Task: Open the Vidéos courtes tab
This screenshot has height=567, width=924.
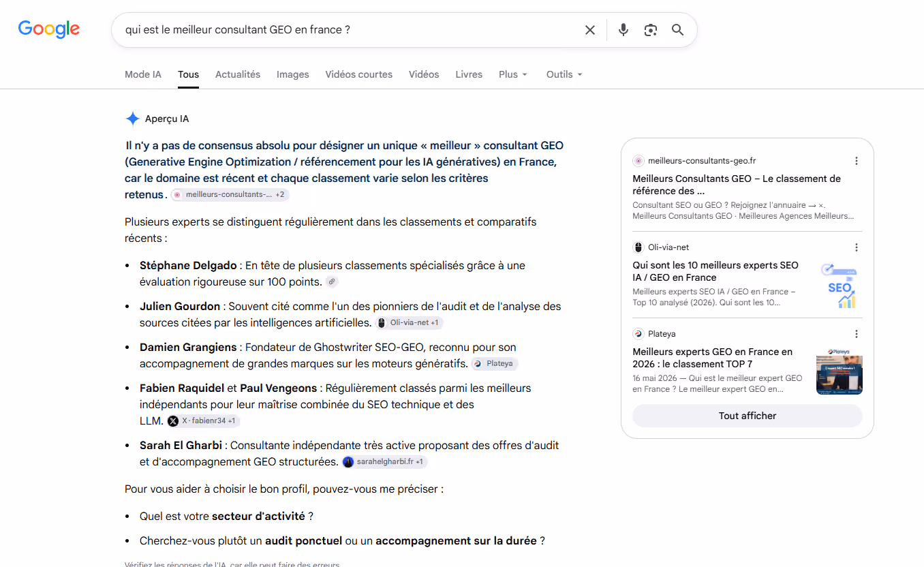Action: (x=359, y=74)
